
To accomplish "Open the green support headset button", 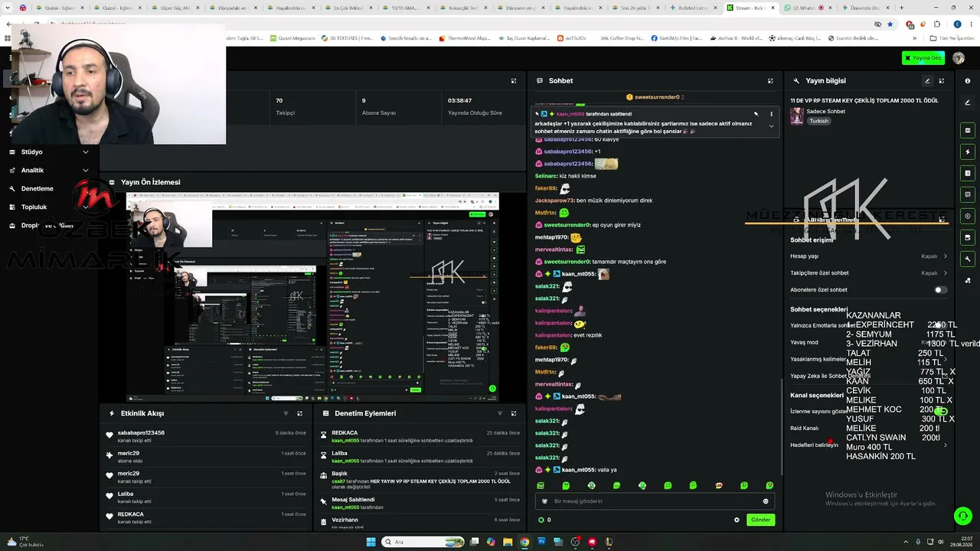I will (963, 516).
